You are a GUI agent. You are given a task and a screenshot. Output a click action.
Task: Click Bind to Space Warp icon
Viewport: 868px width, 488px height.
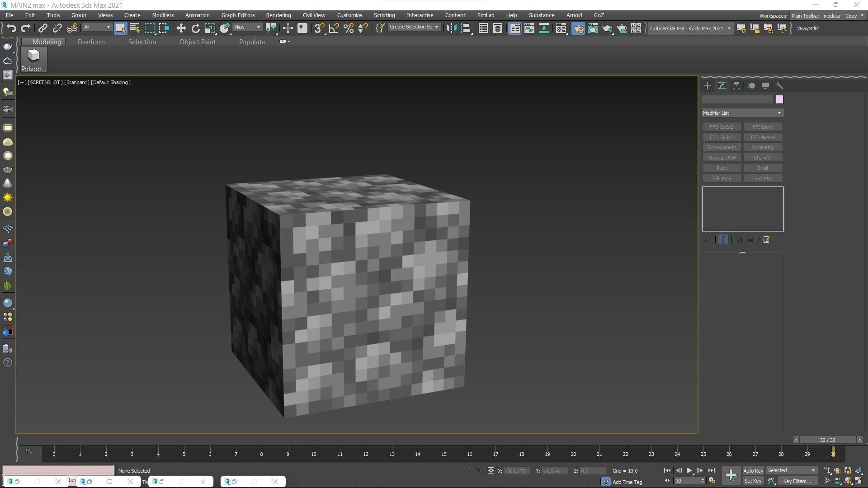point(72,28)
